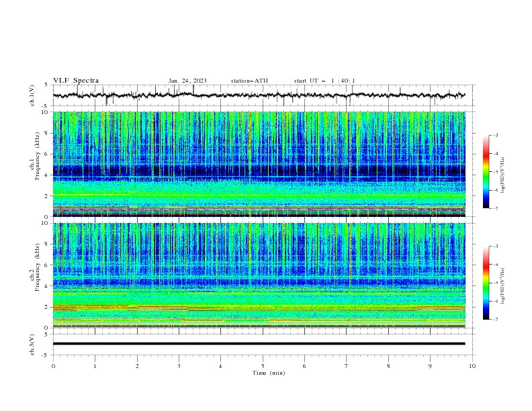
Task: Click the date 'Jan. 24, 2023'
Action: tap(187, 81)
